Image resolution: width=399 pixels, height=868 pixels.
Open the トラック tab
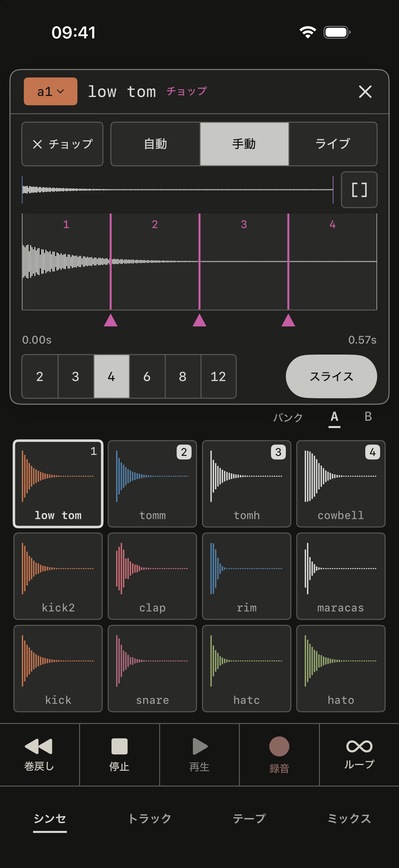pyautogui.click(x=150, y=818)
